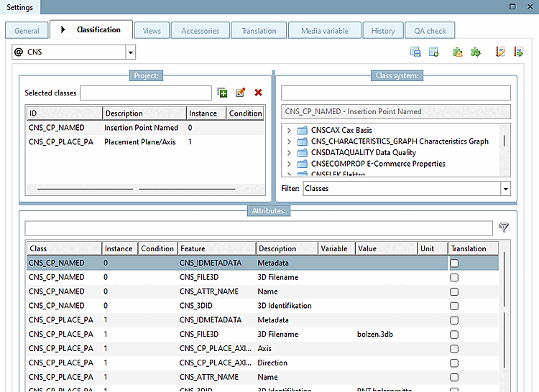
Task: Select the CNS_CP_PLACE_PA row in Project list
Action: 61,142
